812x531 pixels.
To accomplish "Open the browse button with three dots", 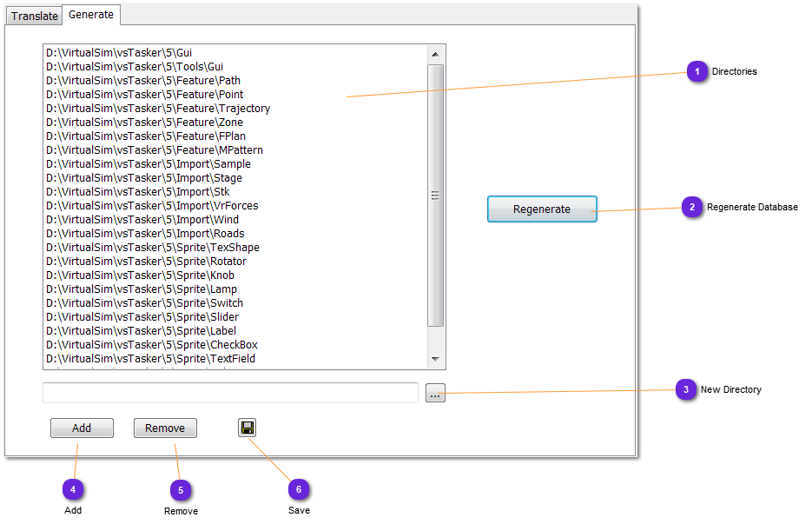I will tap(435, 395).
